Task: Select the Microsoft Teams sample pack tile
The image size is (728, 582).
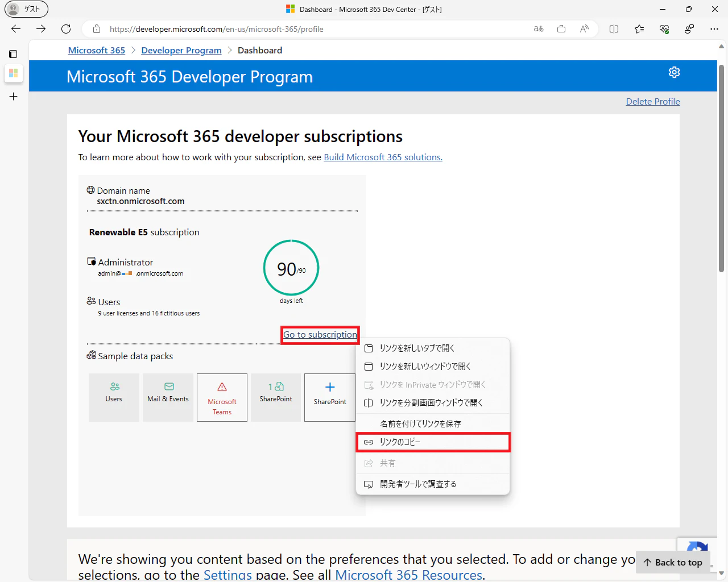Action: [x=222, y=397]
